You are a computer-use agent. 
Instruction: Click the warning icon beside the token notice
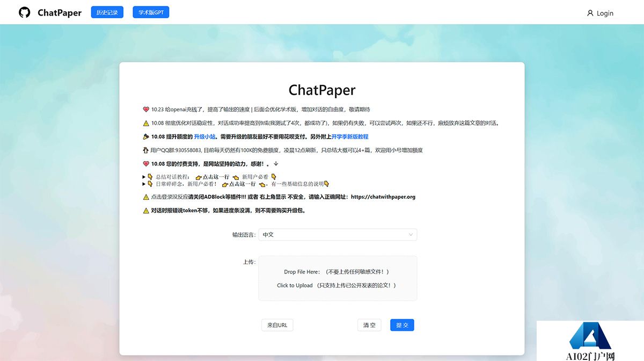click(146, 211)
